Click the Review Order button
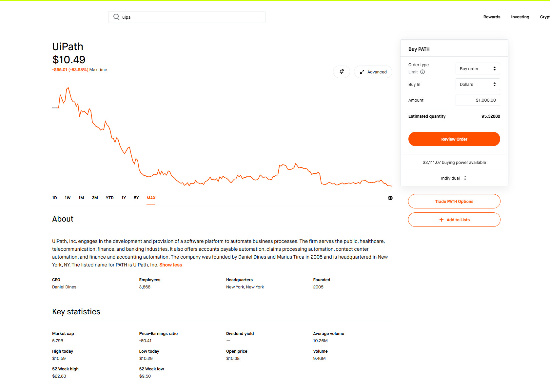Viewport: 550px width, 392px height. pos(454,139)
